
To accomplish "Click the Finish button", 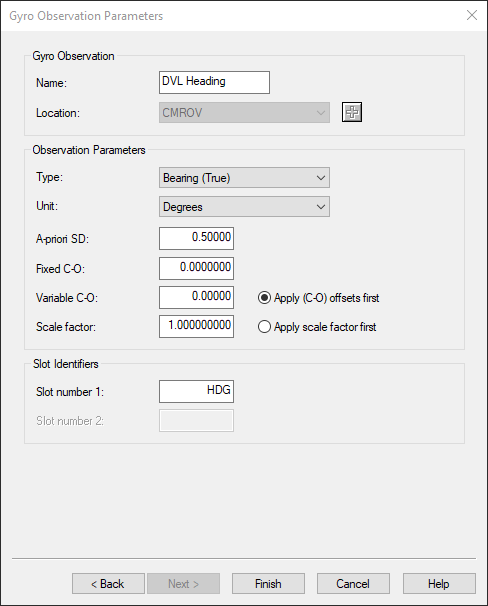I will [x=268, y=584].
